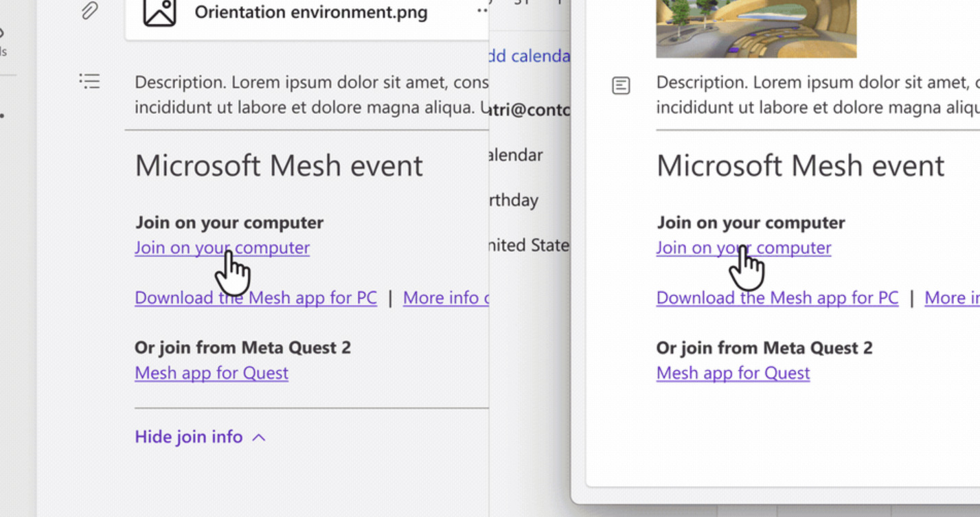Select 'Microsoft Mesh event' heading in right panel
980x517 pixels.
pyautogui.click(x=801, y=166)
